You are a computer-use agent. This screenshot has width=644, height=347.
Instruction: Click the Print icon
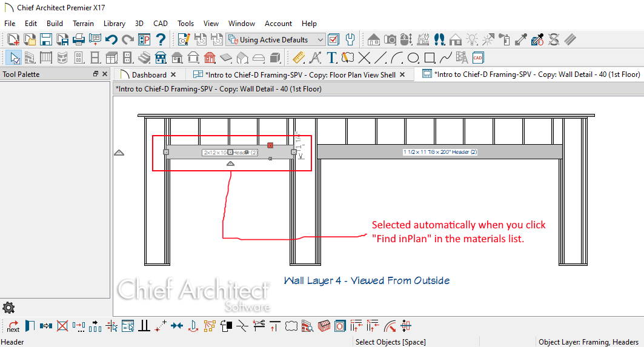point(78,40)
